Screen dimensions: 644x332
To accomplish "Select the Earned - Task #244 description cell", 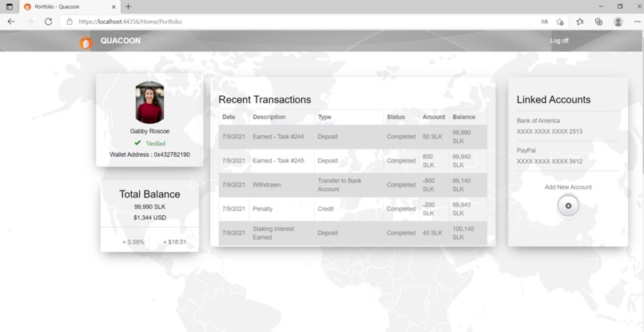I will coord(282,137).
